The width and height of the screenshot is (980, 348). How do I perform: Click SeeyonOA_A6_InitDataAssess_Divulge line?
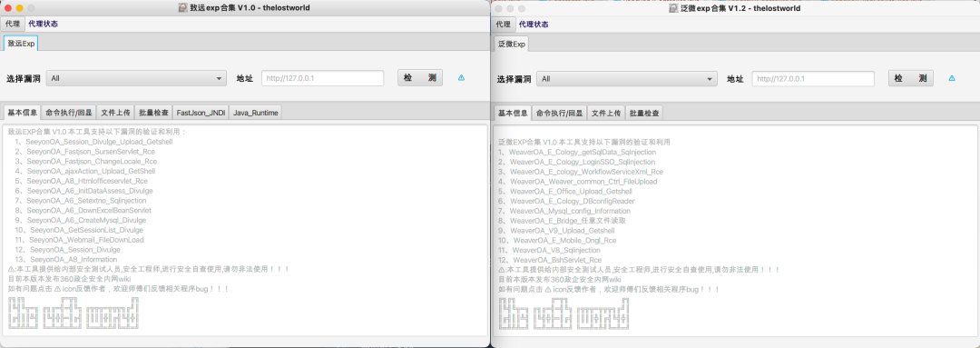tap(84, 190)
